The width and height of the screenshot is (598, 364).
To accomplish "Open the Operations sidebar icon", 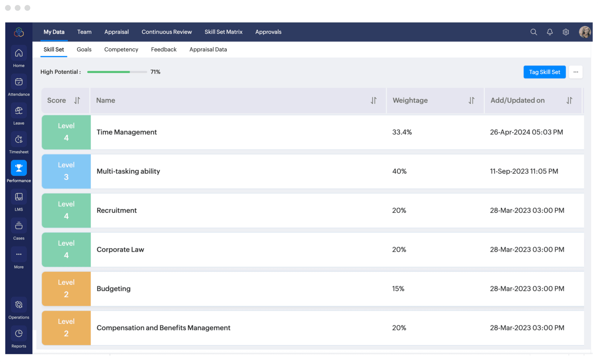I will [x=19, y=305].
